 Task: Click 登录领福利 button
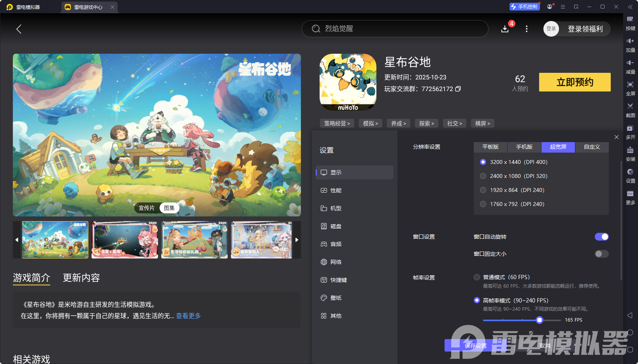tap(585, 29)
